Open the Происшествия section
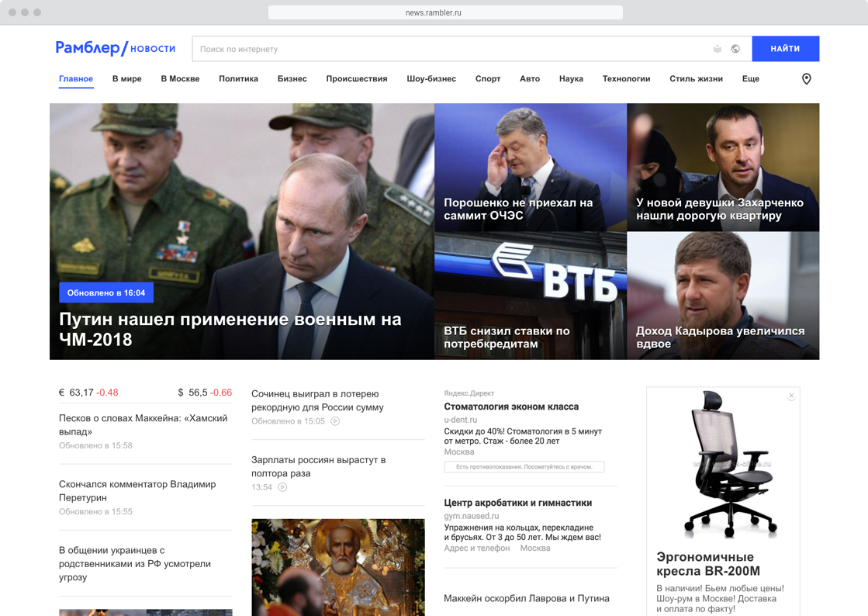The width and height of the screenshot is (868, 616). pos(357,78)
